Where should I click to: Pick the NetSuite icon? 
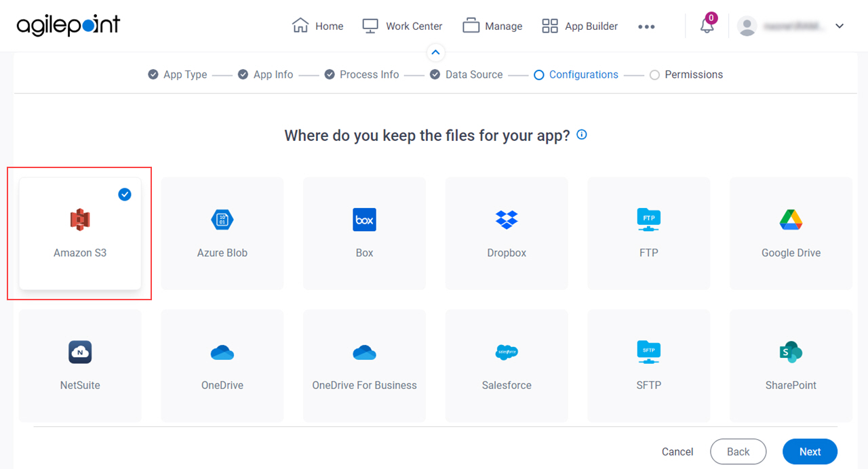(x=80, y=352)
